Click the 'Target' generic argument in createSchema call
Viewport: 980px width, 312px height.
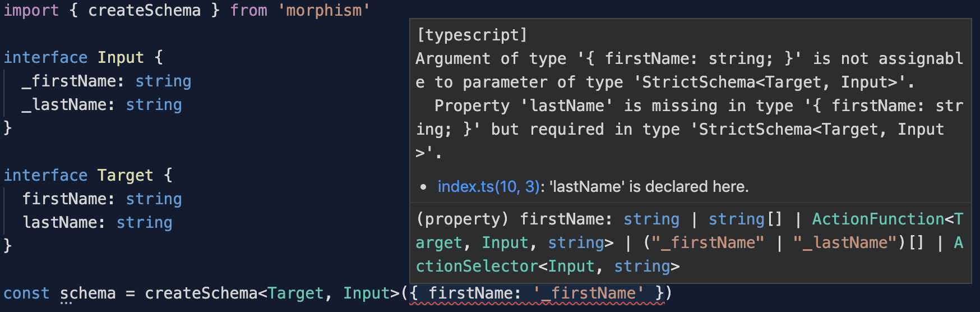tap(295, 293)
